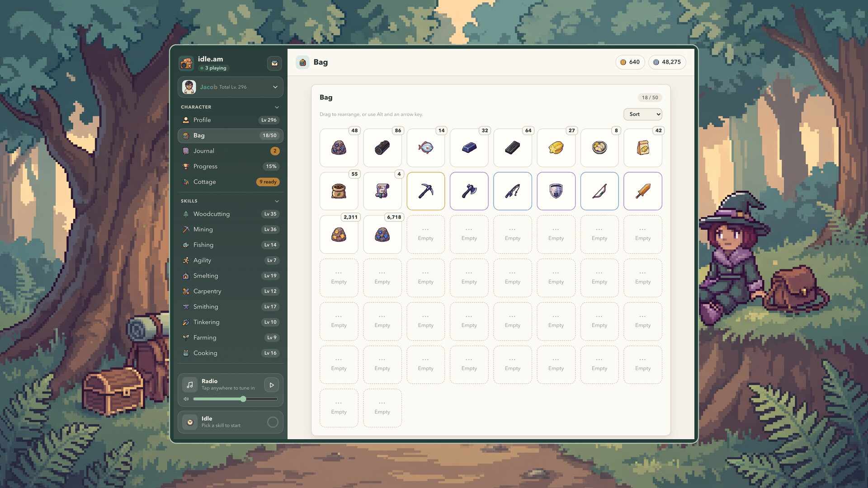Select the blue ore stack of 6,718
The width and height of the screenshot is (868, 488).
pos(382,235)
